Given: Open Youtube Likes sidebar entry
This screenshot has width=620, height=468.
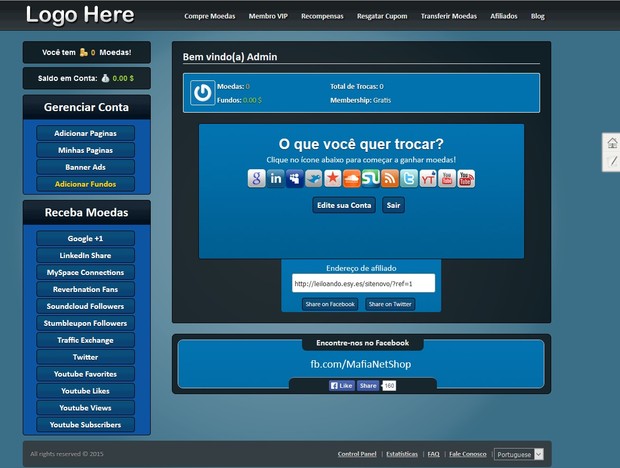Looking at the screenshot, I should (85, 391).
